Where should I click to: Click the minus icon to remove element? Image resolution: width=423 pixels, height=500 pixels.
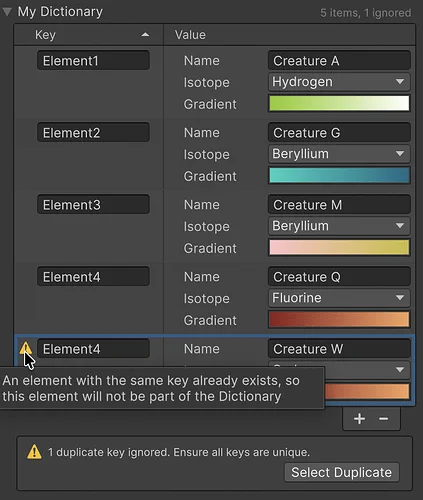click(x=384, y=419)
